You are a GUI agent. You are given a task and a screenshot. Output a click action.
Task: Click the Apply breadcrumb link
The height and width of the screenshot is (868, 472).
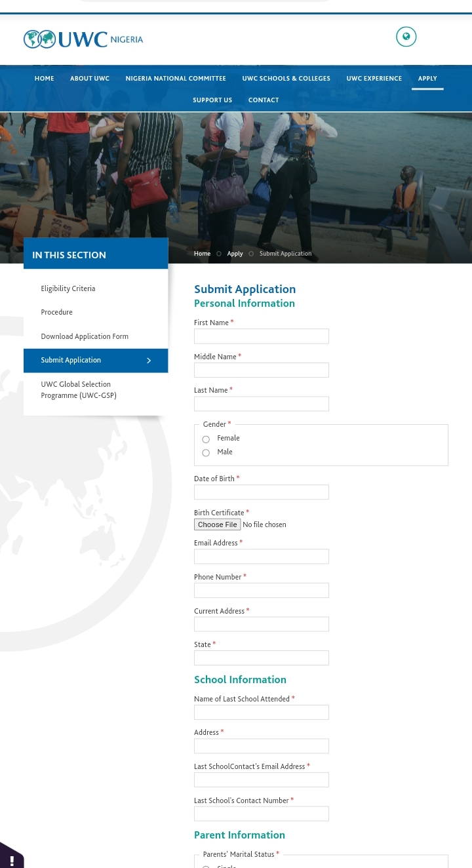tap(235, 254)
